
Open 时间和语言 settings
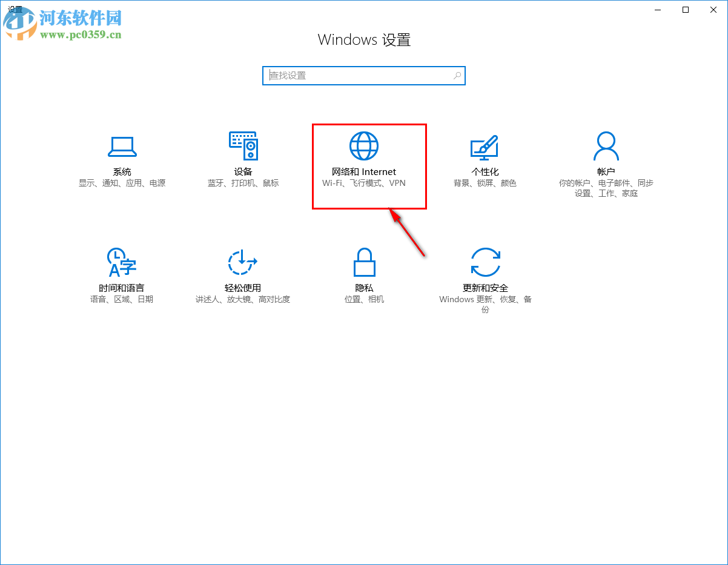[122, 279]
